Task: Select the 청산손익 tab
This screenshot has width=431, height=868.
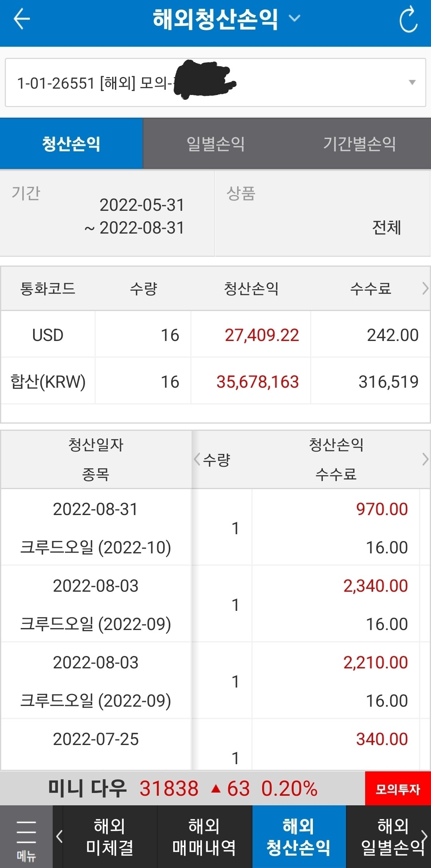Action: (x=71, y=144)
